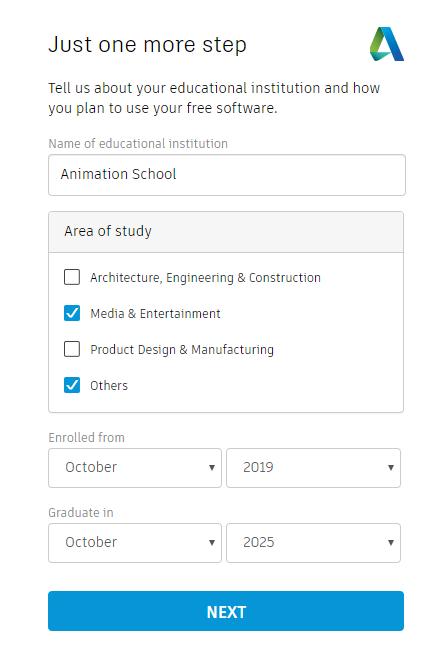Uncheck the Others checkbox
This screenshot has height=662, width=444.
tap(72, 385)
